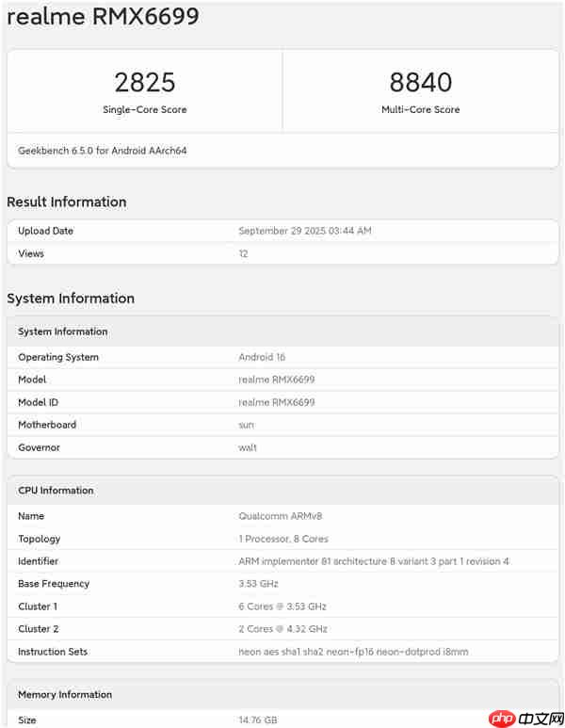
Task: Click the Governor value walt
Action: click(x=248, y=447)
